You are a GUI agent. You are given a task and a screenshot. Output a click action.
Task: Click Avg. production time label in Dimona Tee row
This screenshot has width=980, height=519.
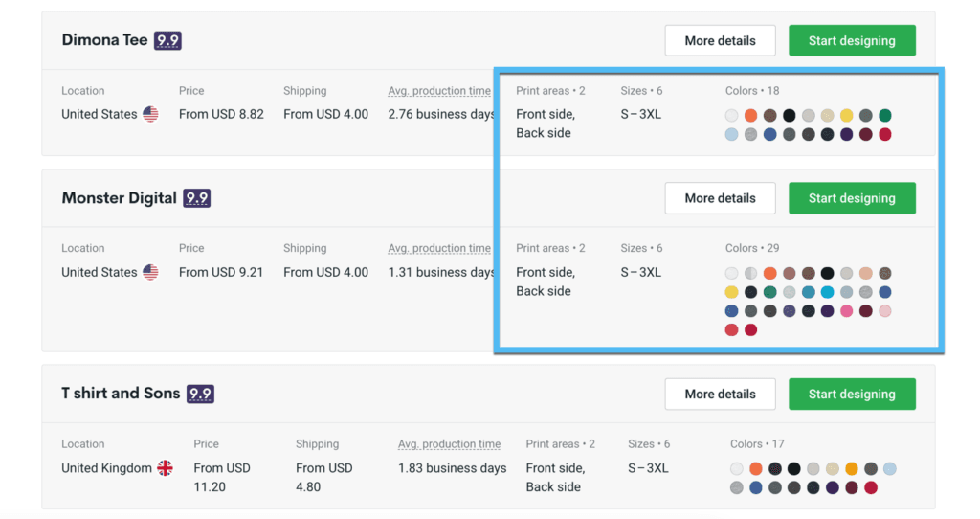(439, 91)
